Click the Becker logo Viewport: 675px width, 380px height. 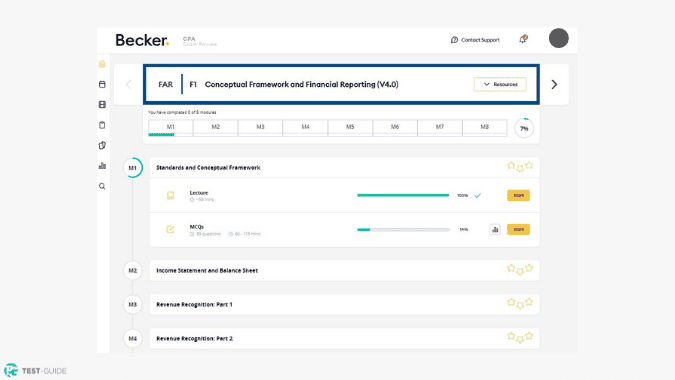142,40
